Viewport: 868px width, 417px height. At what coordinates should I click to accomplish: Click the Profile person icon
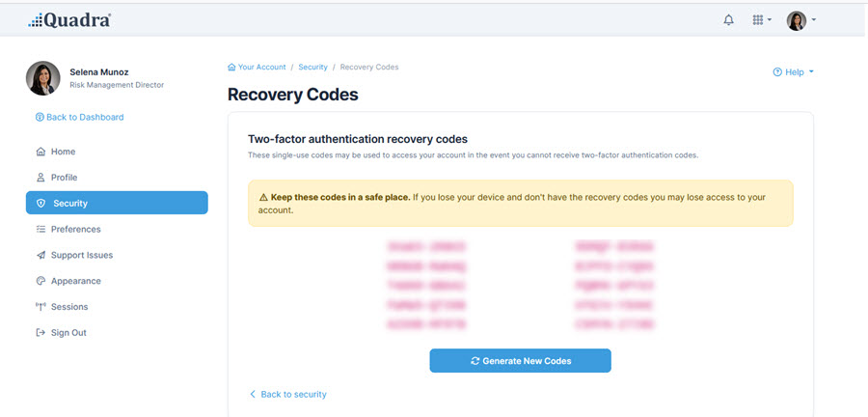tap(41, 178)
